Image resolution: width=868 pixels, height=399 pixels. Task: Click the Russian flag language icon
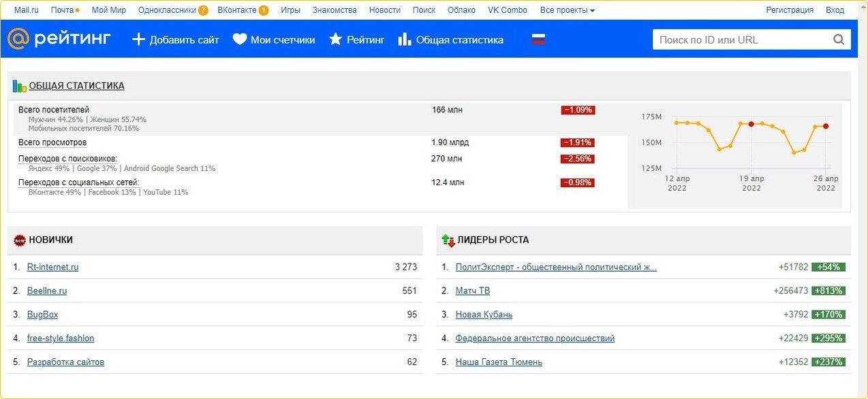pos(538,39)
